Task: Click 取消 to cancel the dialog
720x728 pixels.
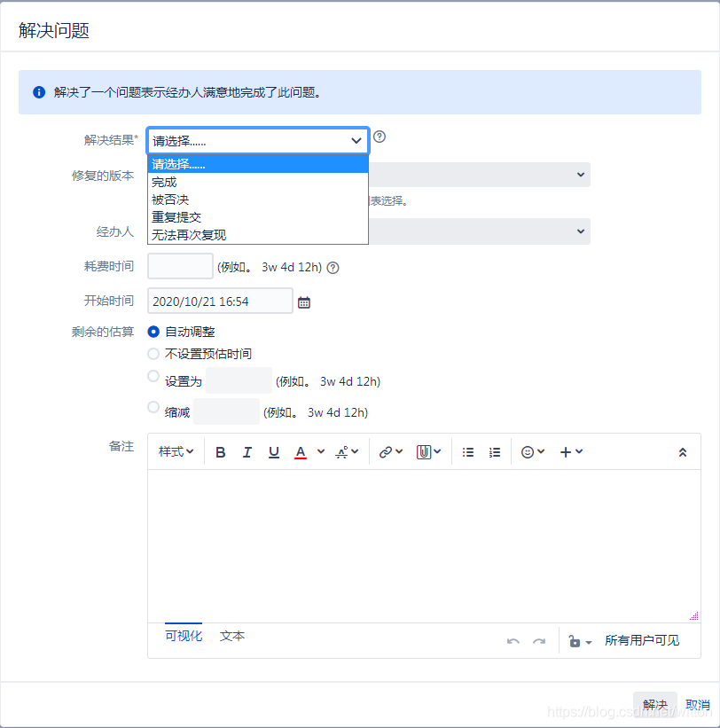Action: [x=697, y=702]
